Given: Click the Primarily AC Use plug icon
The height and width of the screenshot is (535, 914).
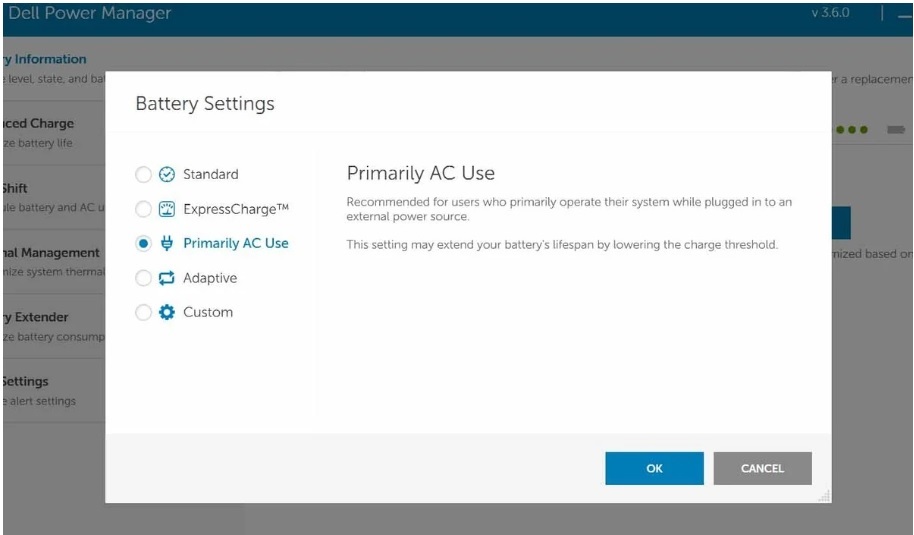Looking at the screenshot, I should (x=167, y=243).
